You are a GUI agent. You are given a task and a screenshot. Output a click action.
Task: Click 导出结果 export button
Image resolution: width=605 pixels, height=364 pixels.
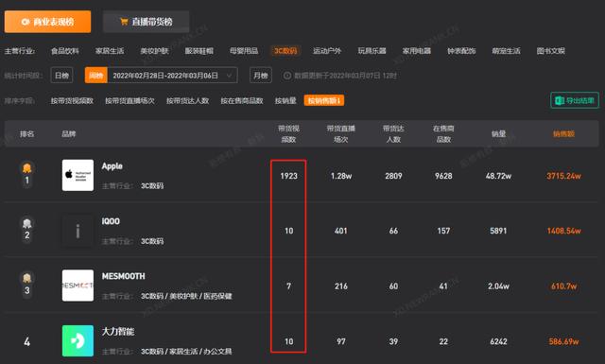point(575,100)
